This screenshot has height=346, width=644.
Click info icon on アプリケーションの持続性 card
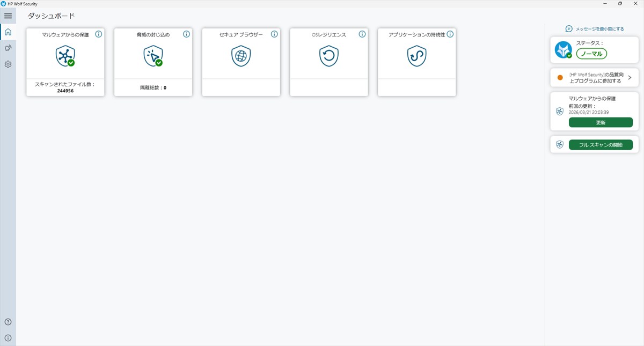click(450, 34)
